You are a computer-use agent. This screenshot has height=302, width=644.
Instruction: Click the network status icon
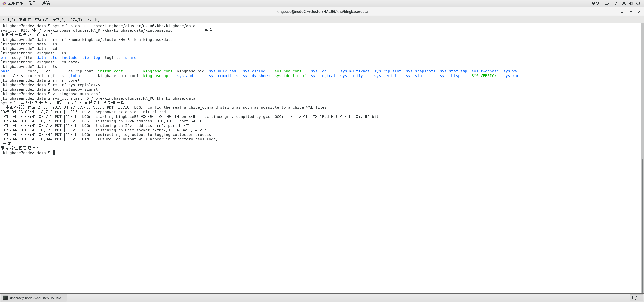coord(624,3)
